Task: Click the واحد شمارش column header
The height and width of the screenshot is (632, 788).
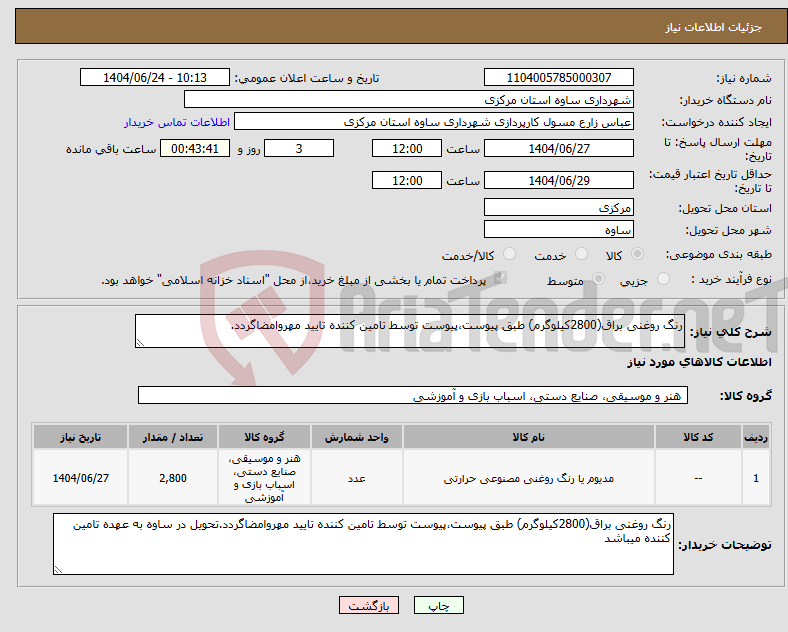Action: [x=357, y=437]
